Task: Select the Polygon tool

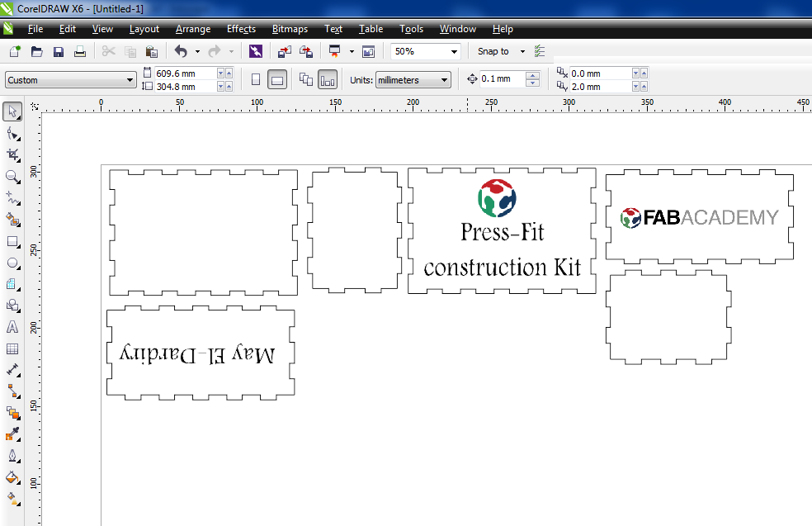Action: (12, 284)
